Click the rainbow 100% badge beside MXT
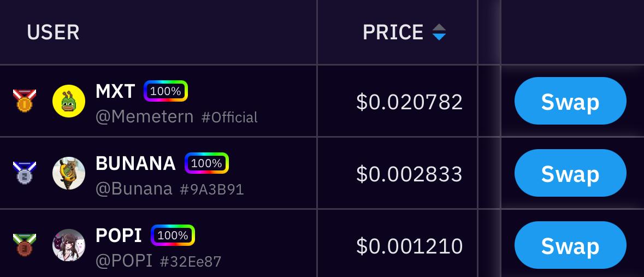The width and height of the screenshot is (644, 277). [166, 91]
